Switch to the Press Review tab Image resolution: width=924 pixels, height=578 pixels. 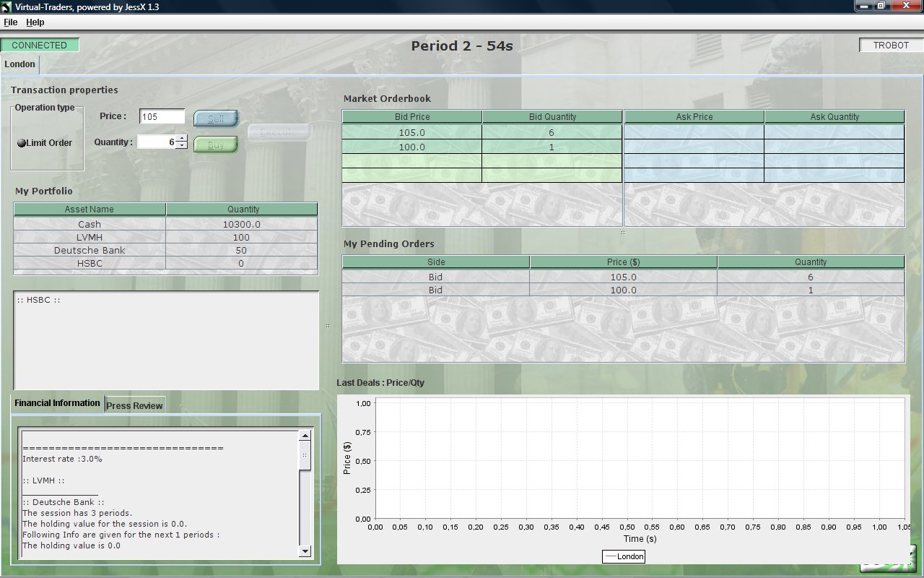coord(134,405)
